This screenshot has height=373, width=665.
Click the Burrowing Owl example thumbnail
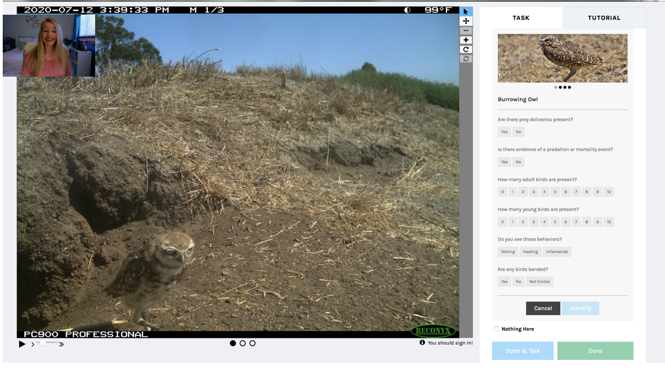coord(562,59)
